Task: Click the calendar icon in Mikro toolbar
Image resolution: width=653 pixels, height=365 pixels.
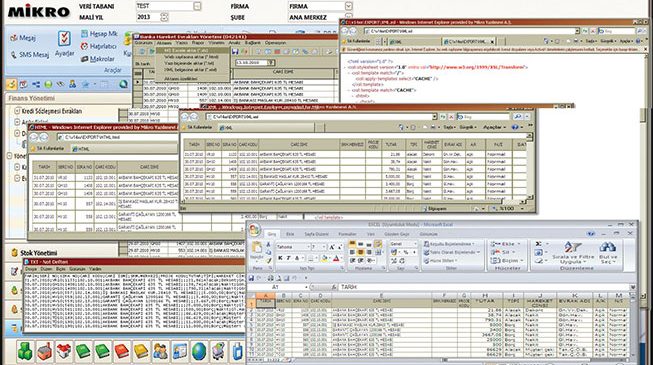Action: (x=24, y=85)
